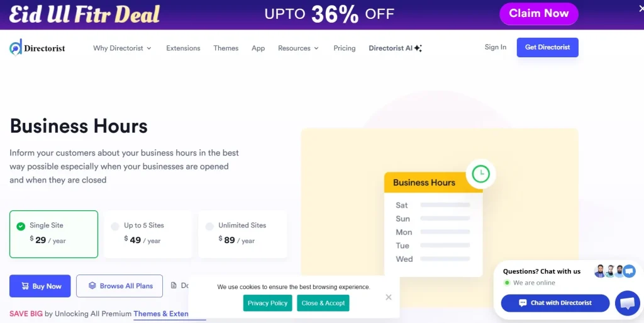Open the Extensions menu item
The width and height of the screenshot is (644, 323).
click(x=183, y=48)
